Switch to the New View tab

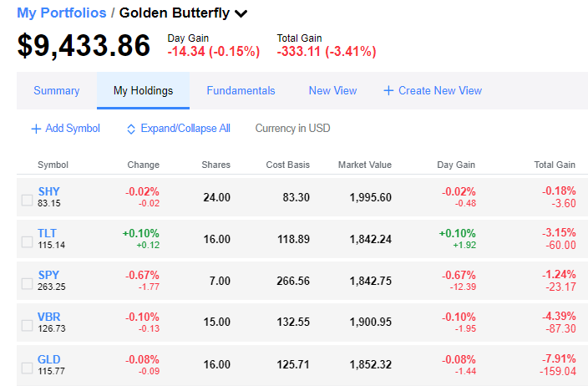pos(332,90)
